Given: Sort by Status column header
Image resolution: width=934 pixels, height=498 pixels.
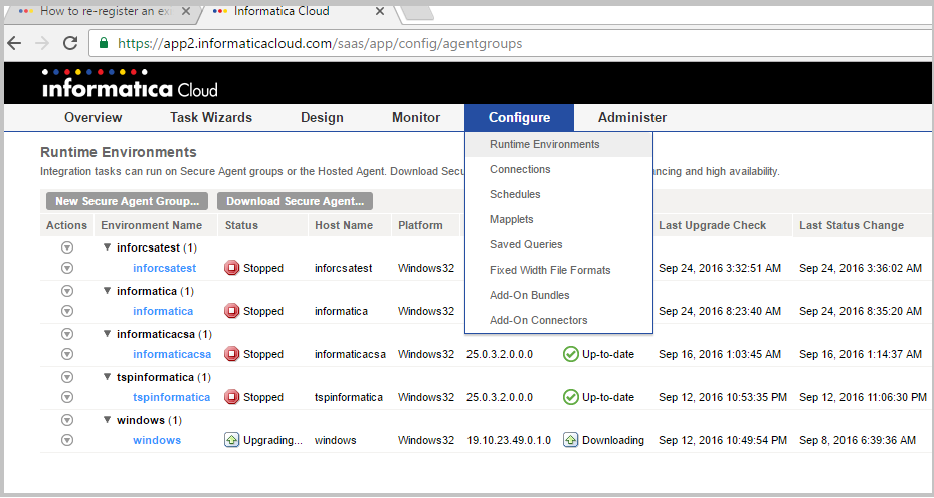Looking at the screenshot, I should [241, 225].
